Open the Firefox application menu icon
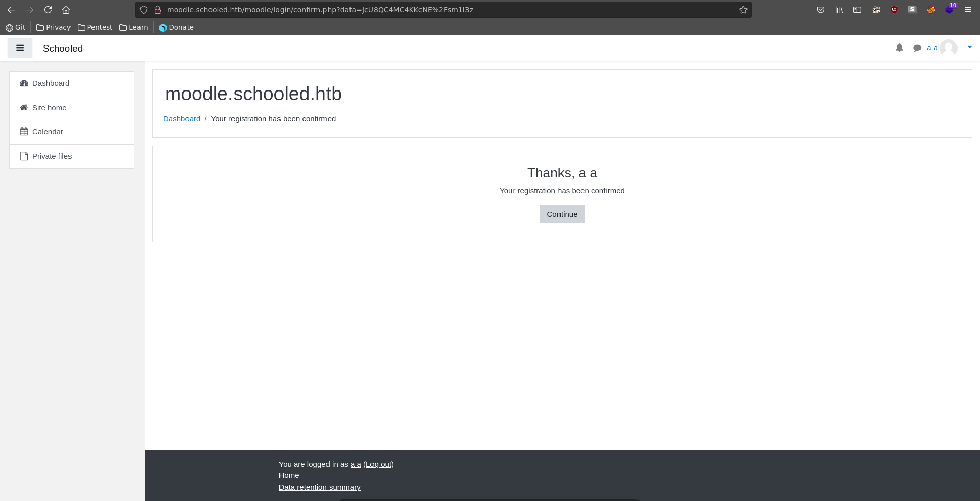The height and width of the screenshot is (501, 980). pyautogui.click(x=967, y=10)
